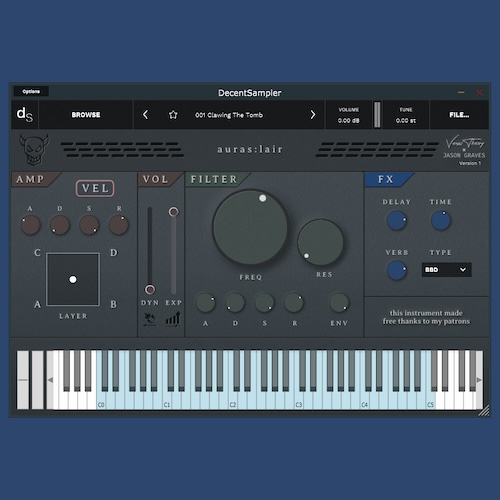Shift keyboard right with small arrow
This screenshot has height=500, width=500.
click(479, 380)
